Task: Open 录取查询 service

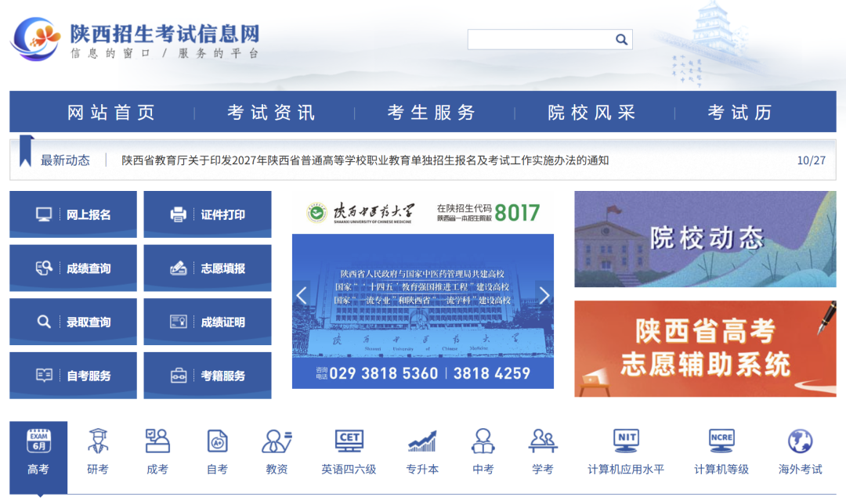Action: [x=73, y=322]
